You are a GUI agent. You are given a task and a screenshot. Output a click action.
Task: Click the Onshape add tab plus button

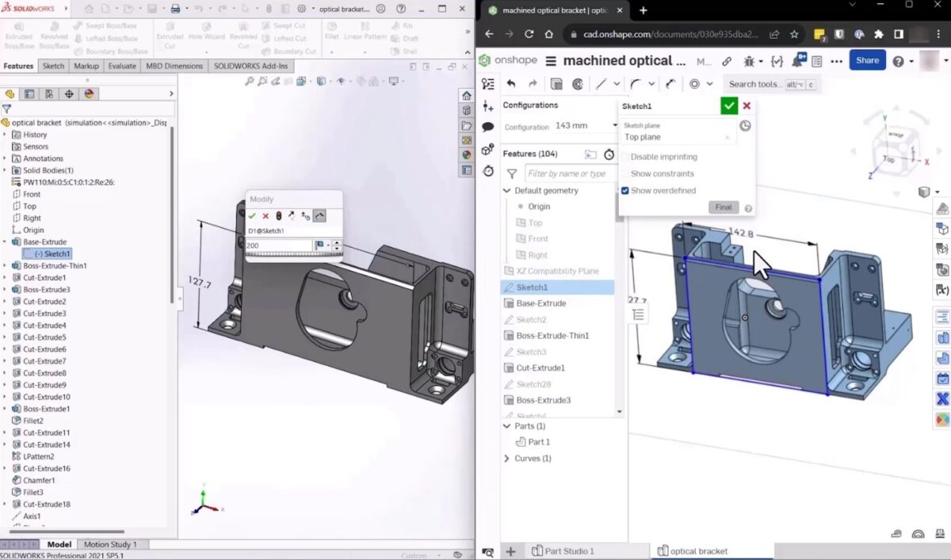pos(510,550)
